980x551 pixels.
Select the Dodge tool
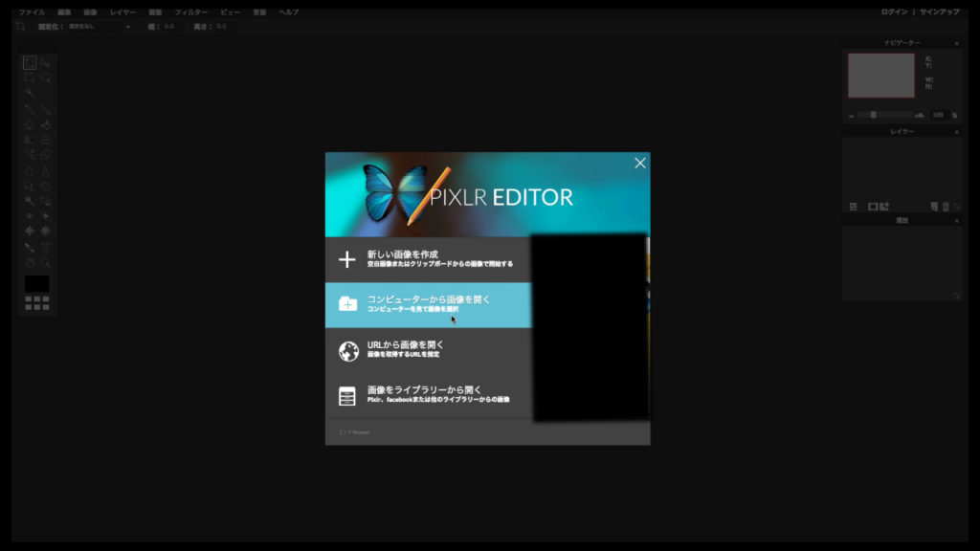[30, 201]
